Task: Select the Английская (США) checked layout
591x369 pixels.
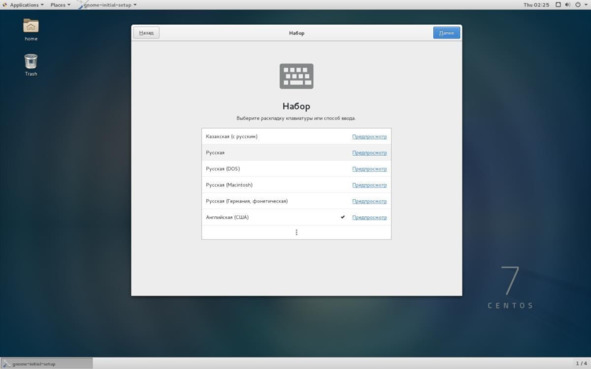Action: click(x=296, y=217)
